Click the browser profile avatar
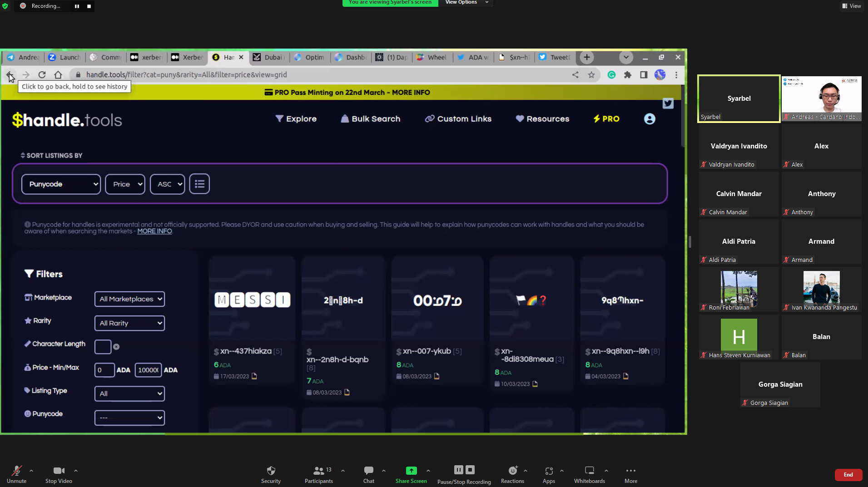Viewport: 868px width, 487px height. click(660, 75)
